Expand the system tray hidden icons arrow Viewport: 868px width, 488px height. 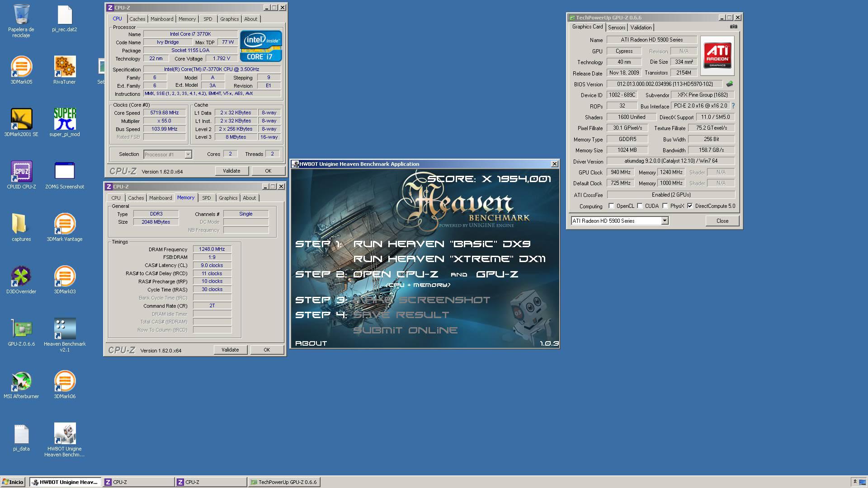click(x=854, y=482)
